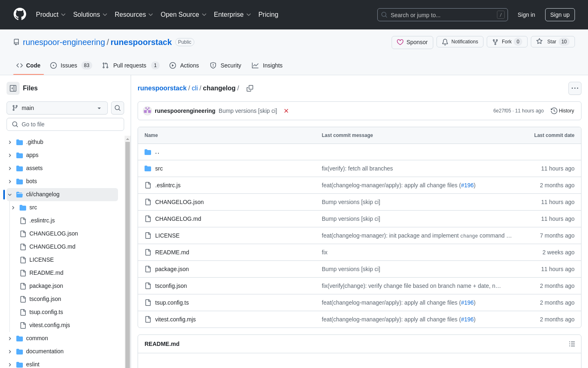588x368 pixels.
Task: Expand the common folder chevron
Action: point(10,339)
